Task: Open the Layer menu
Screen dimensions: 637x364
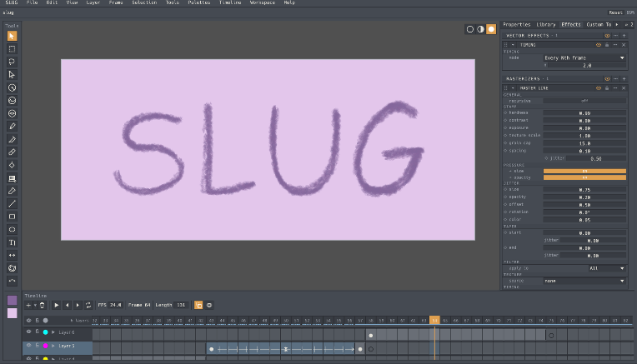Action: tap(93, 2)
